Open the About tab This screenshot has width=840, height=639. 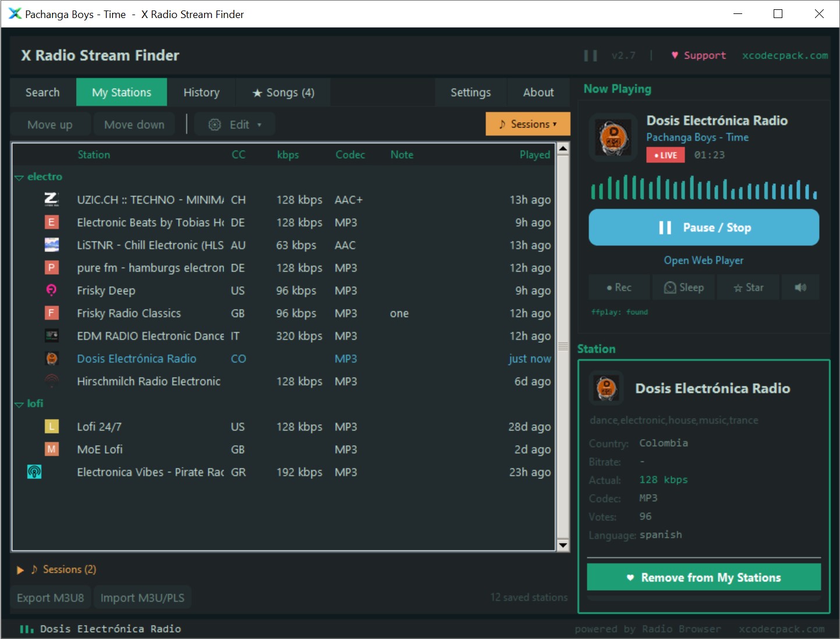pos(538,93)
